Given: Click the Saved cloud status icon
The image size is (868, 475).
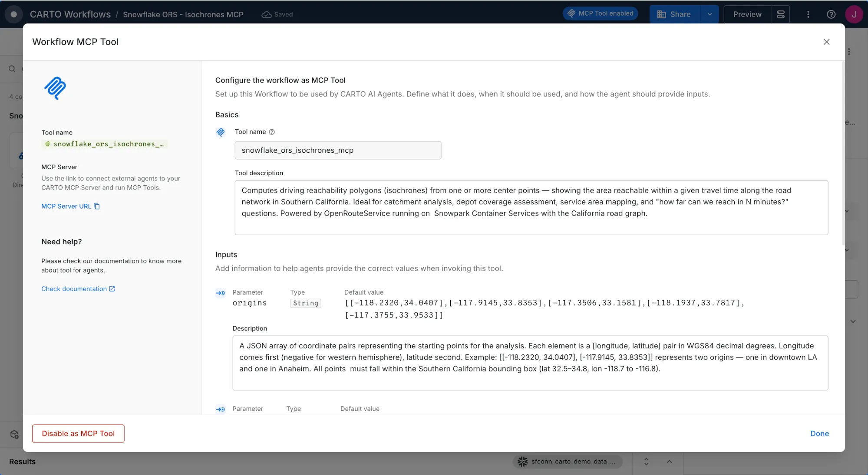Looking at the screenshot, I should tap(266, 14).
